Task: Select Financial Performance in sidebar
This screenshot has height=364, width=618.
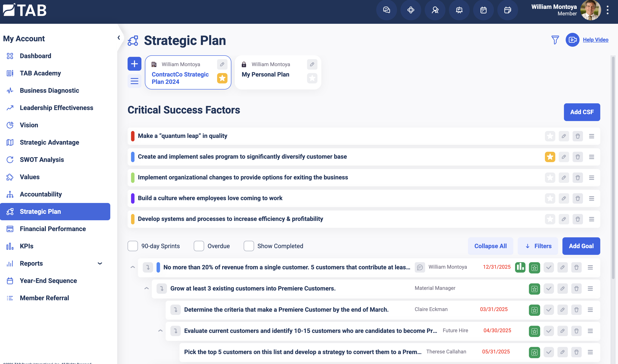Action: 53,229
